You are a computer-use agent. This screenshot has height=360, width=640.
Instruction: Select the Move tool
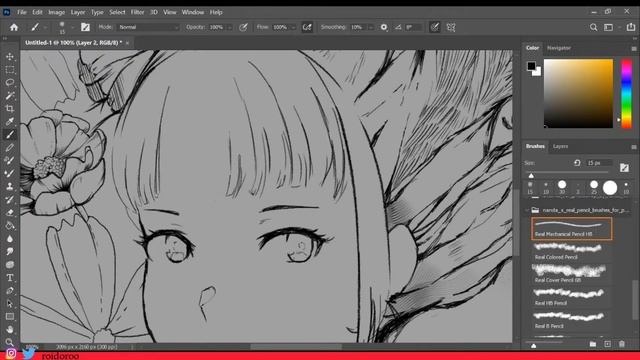click(x=10, y=56)
